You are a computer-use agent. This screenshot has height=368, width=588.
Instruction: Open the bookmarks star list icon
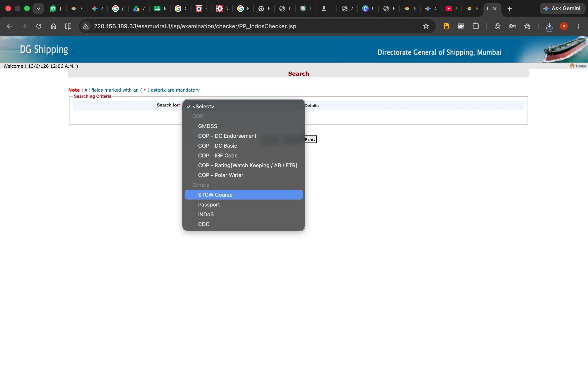tap(527, 26)
